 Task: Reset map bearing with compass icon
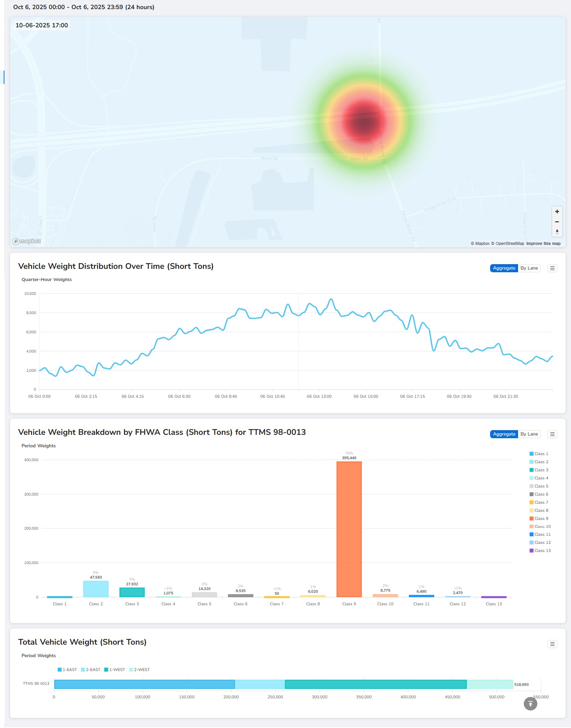click(x=557, y=232)
